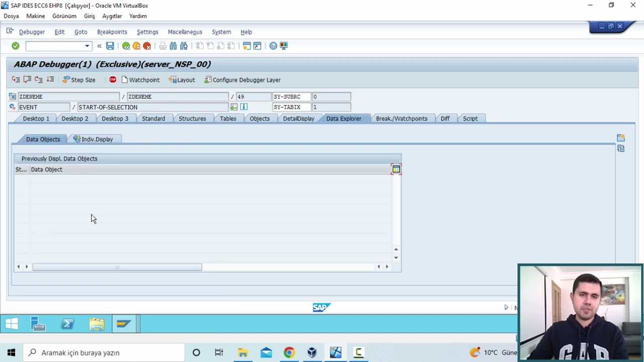Open the Goto menu
Image resolution: width=644 pixels, height=362 pixels.
[x=80, y=32]
